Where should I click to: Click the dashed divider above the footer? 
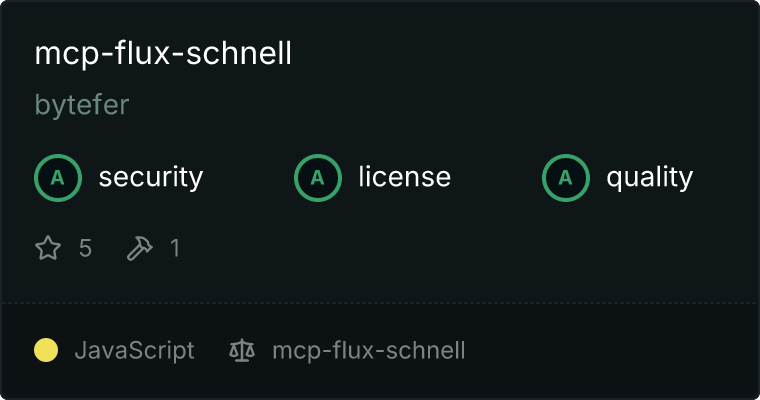click(x=380, y=303)
